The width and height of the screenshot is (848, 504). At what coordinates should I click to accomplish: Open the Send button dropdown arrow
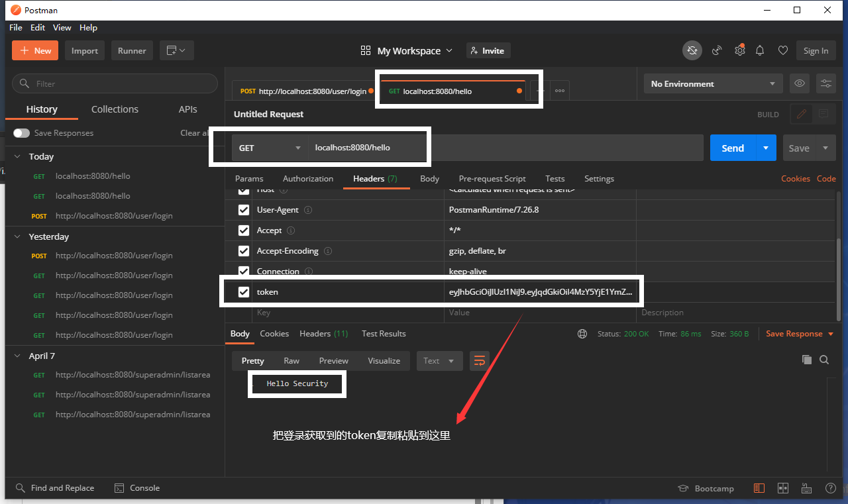click(766, 148)
